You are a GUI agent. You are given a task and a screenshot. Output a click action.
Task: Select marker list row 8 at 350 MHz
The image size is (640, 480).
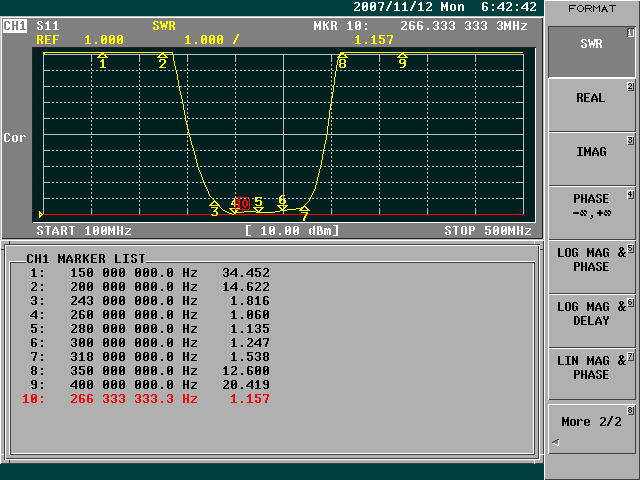(x=149, y=371)
